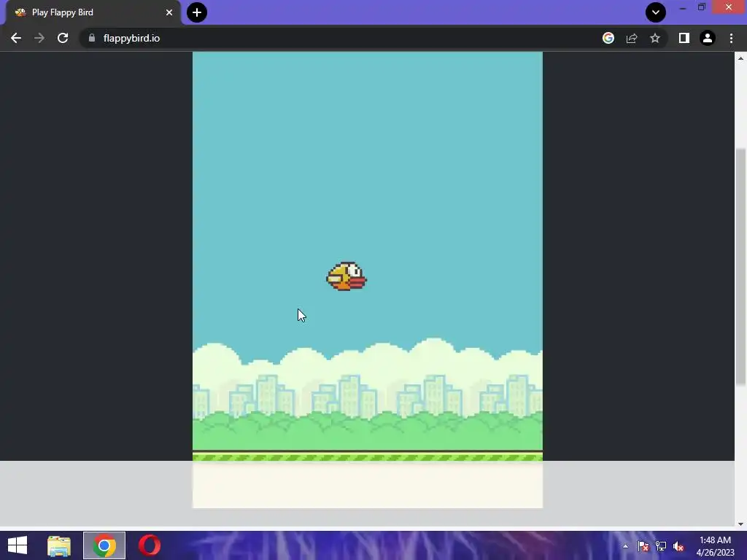Open a new tab with plus button

tap(197, 12)
